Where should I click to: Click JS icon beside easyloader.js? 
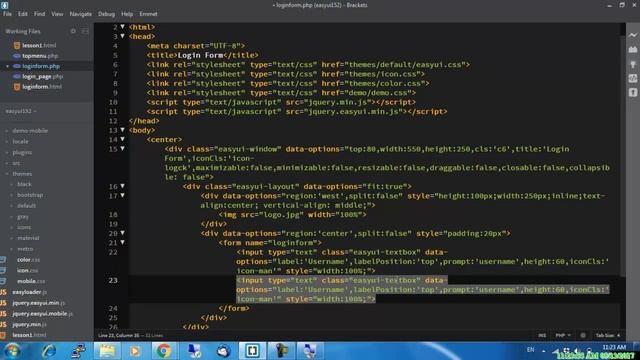coord(3,292)
